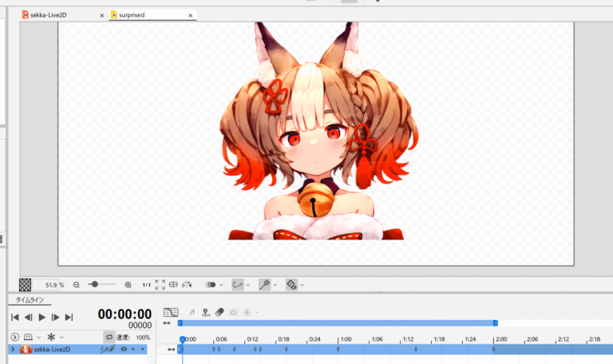Select the pin/wand tool icon

tap(265, 285)
